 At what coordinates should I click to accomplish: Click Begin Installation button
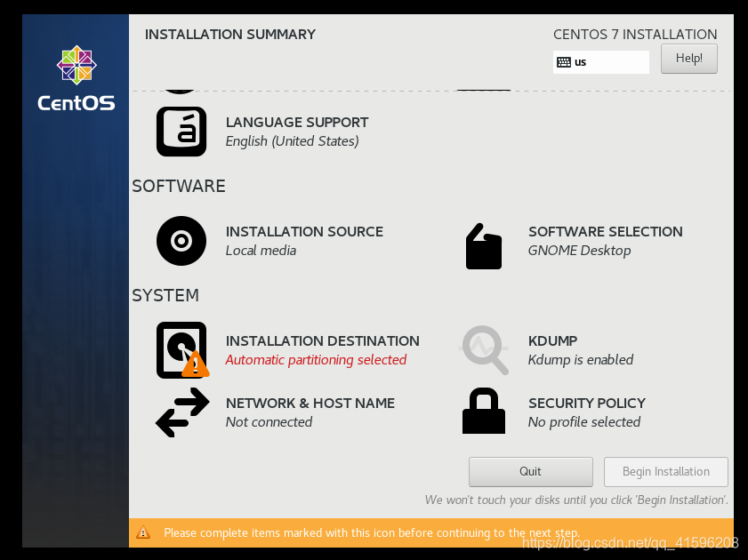666,472
